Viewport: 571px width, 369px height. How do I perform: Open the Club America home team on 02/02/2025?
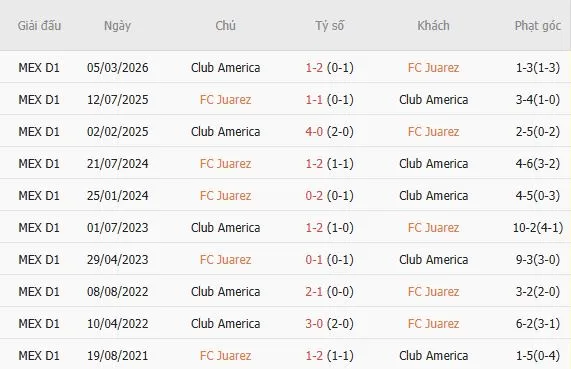click(x=225, y=131)
